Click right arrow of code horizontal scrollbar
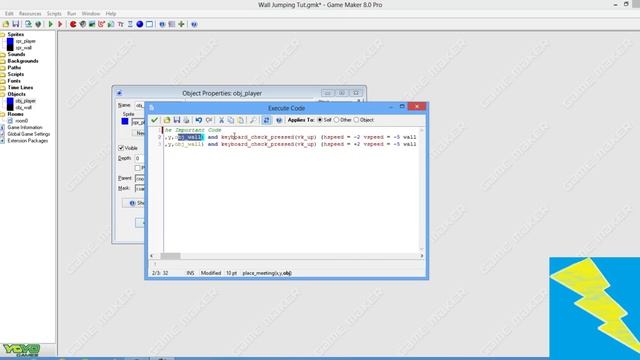Screen dimensions: 640x360 pos(422,256)
